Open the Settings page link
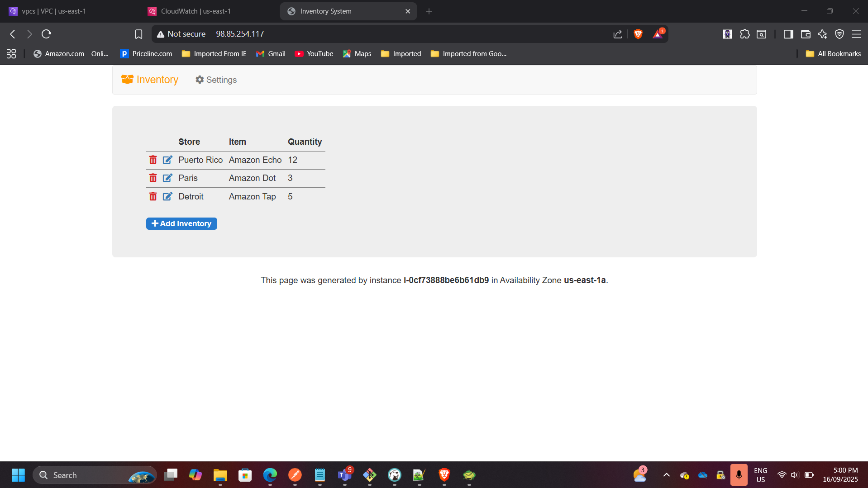Viewport: 868px width, 488px height. 216,80
